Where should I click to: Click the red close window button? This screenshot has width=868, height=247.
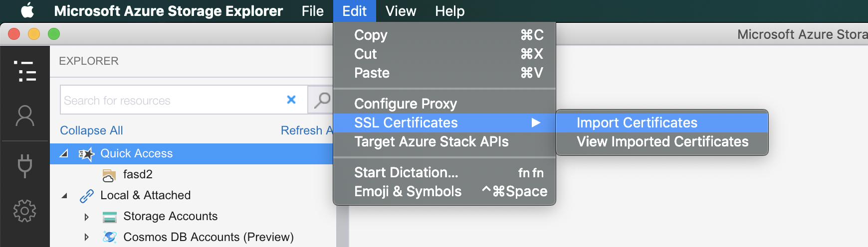(x=14, y=34)
